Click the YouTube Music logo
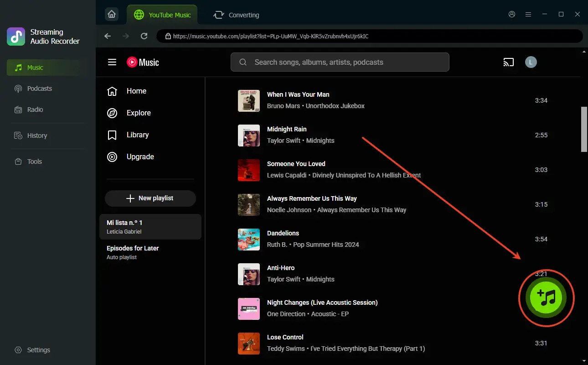This screenshot has height=365, width=588. 143,62
